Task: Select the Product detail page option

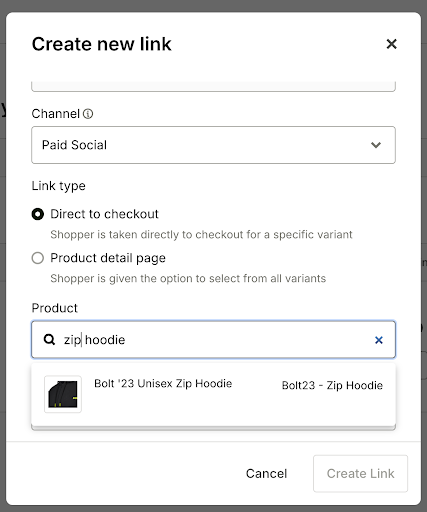Action: 38,258
